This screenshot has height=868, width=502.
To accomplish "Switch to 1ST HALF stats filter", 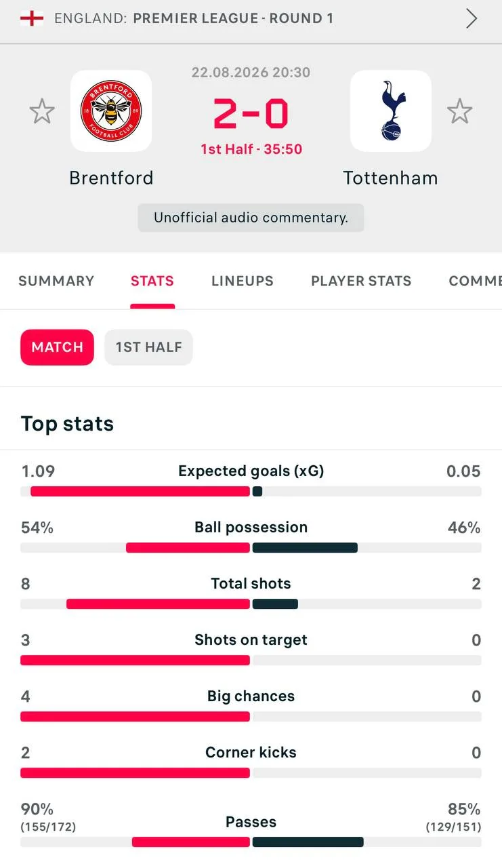I will [148, 347].
